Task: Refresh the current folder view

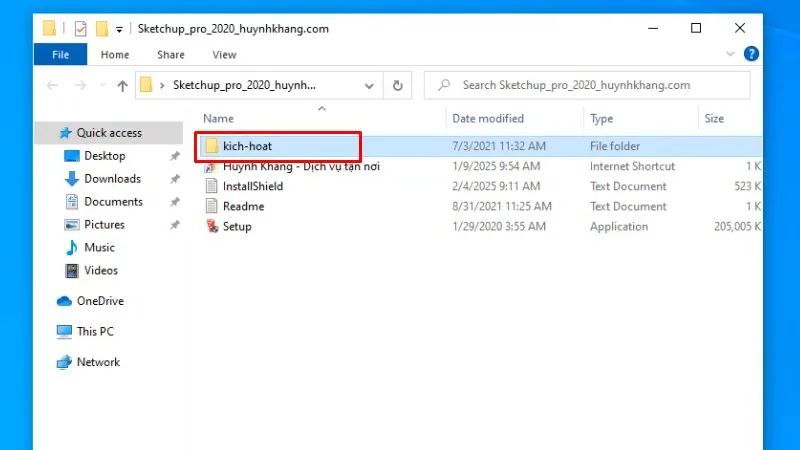Action: [x=398, y=86]
